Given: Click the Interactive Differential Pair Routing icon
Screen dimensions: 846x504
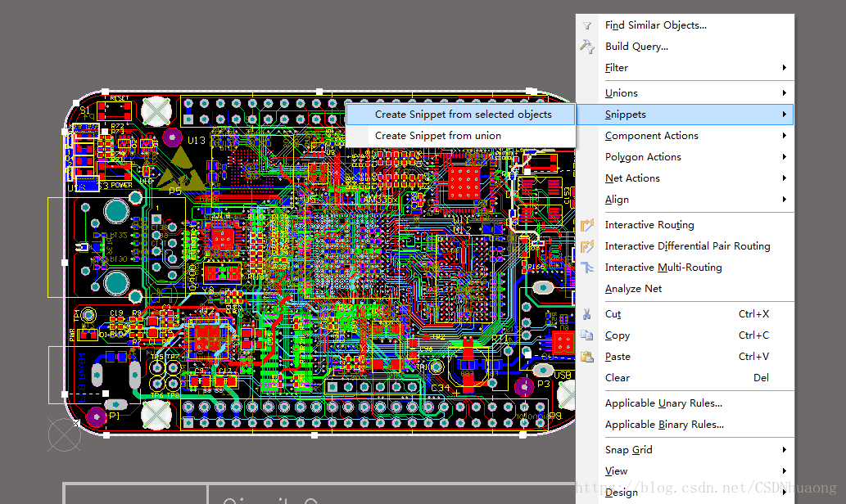Looking at the screenshot, I should [587, 246].
